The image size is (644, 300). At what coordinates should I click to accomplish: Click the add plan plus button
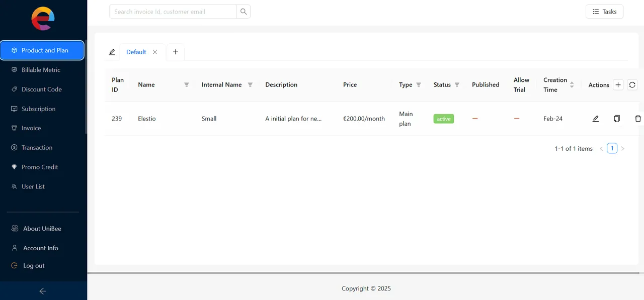(x=618, y=85)
